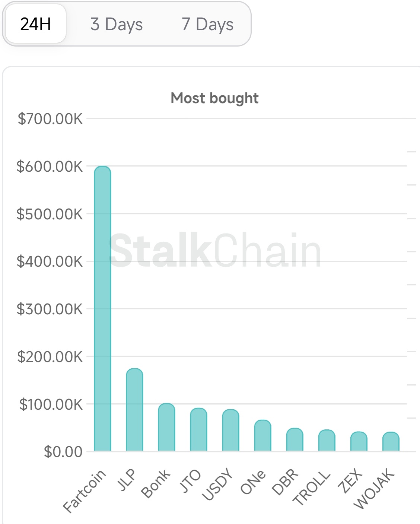Click the JLP bar in chart

coord(134,410)
